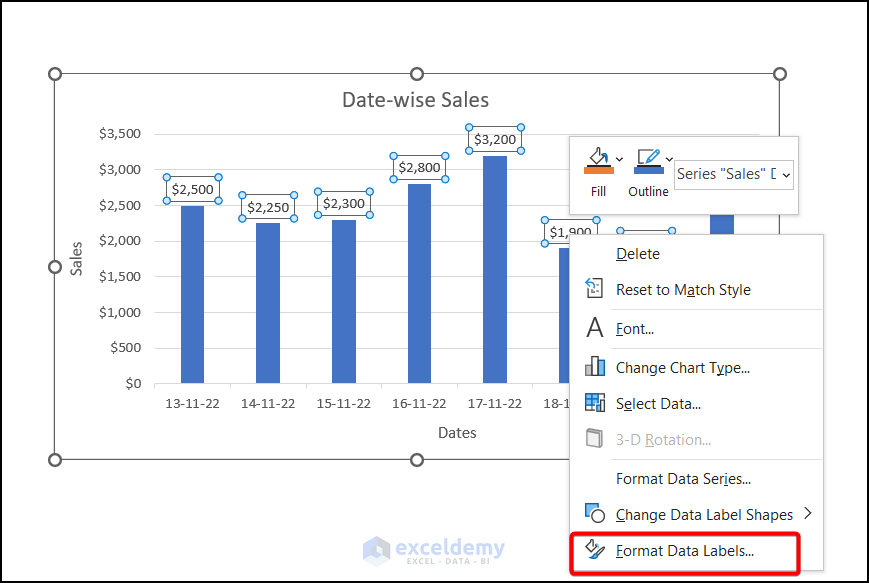Click the Change Data Label Shapes icon
The width and height of the screenshot is (869, 583).
595,514
